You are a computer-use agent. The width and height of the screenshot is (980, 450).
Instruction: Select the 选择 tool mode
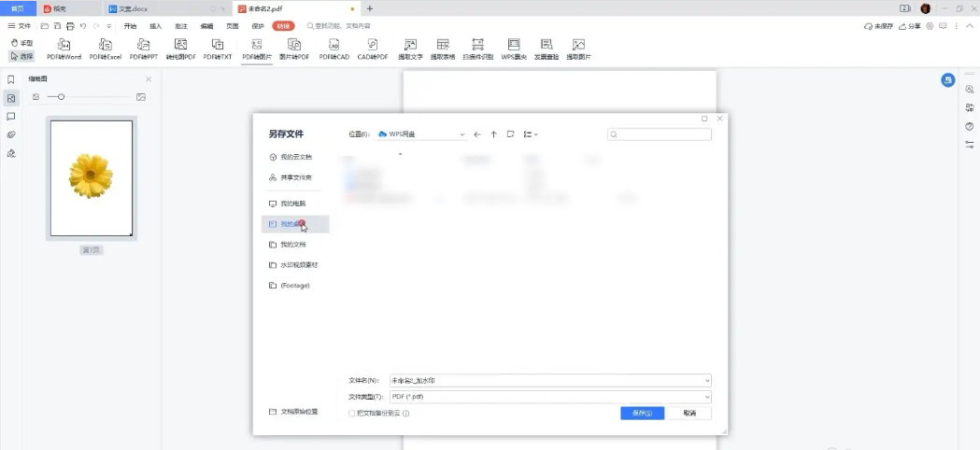tap(21, 56)
